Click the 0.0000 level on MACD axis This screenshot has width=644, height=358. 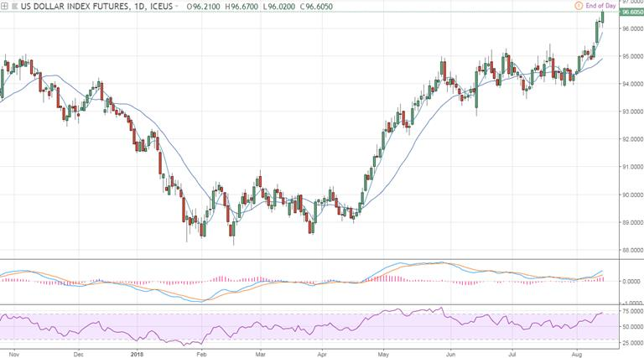pyautogui.click(x=630, y=282)
